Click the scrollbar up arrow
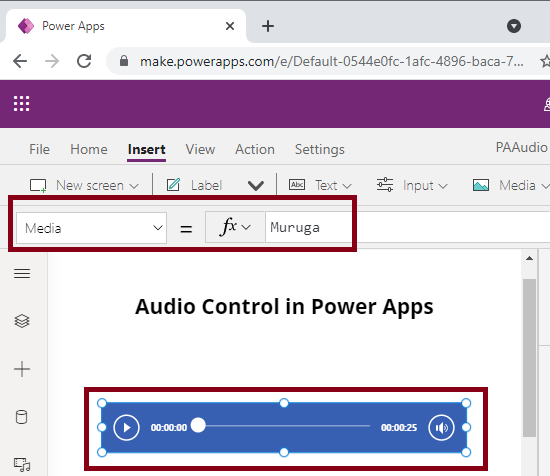The height and width of the screenshot is (476, 550). pyautogui.click(x=529, y=259)
